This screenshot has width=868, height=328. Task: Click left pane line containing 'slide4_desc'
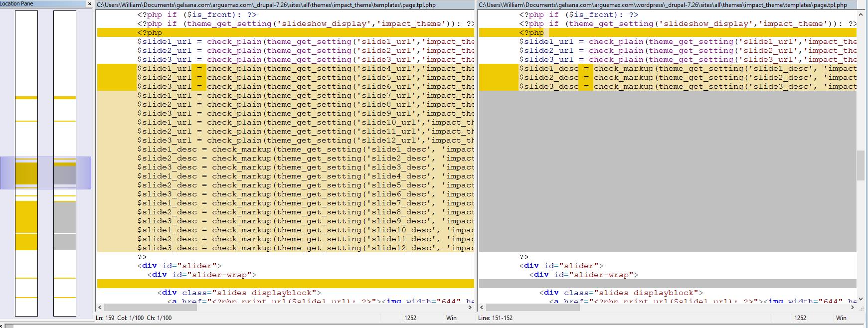286,176
